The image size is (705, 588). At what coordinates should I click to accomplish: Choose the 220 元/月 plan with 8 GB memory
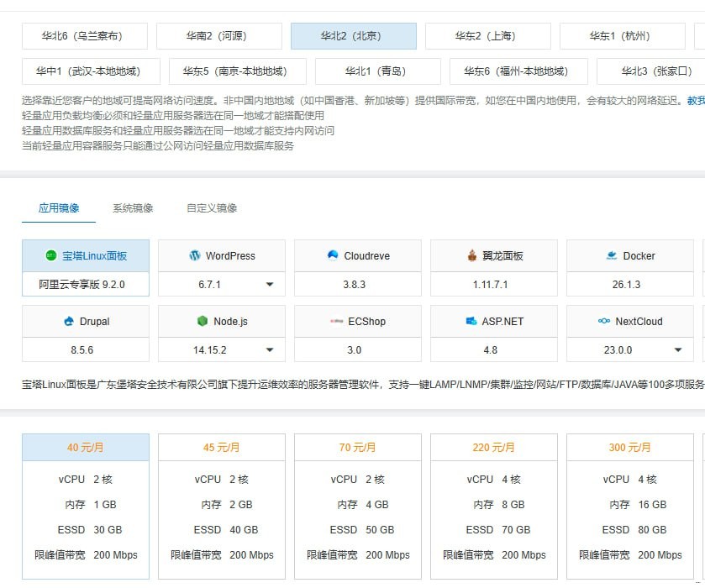point(493,506)
